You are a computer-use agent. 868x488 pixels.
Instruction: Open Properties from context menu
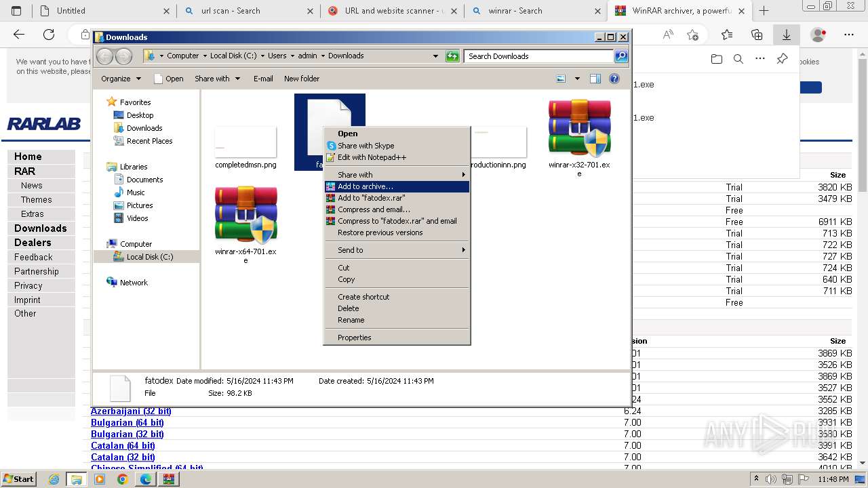click(397, 338)
